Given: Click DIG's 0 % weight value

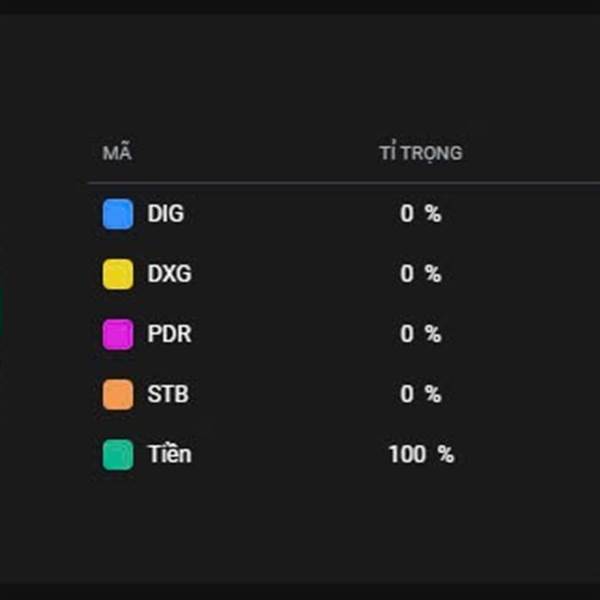Looking at the screenshot, I should tap(421, 214).
